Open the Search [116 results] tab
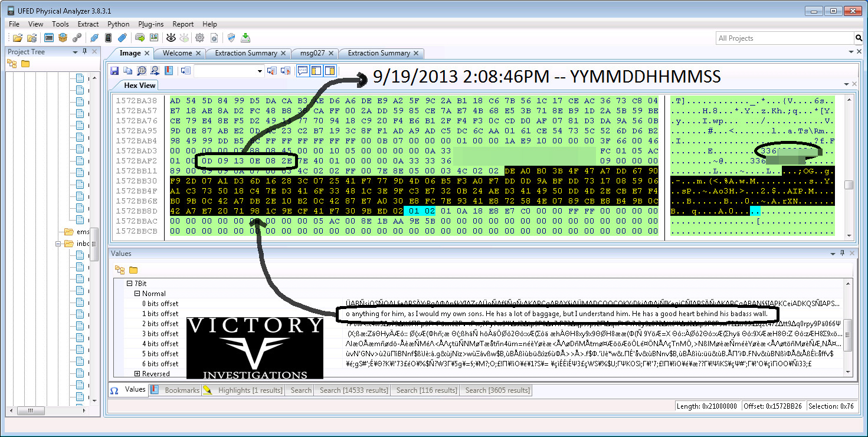The height and width of the screenshot is (437, 868). point(426,390)
